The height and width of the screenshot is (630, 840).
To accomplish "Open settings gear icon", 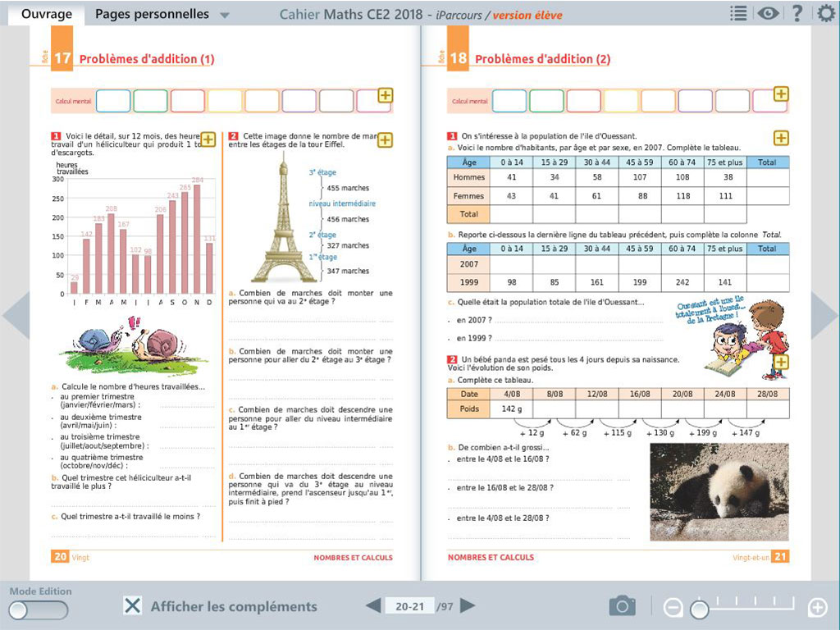I will 826,13.
